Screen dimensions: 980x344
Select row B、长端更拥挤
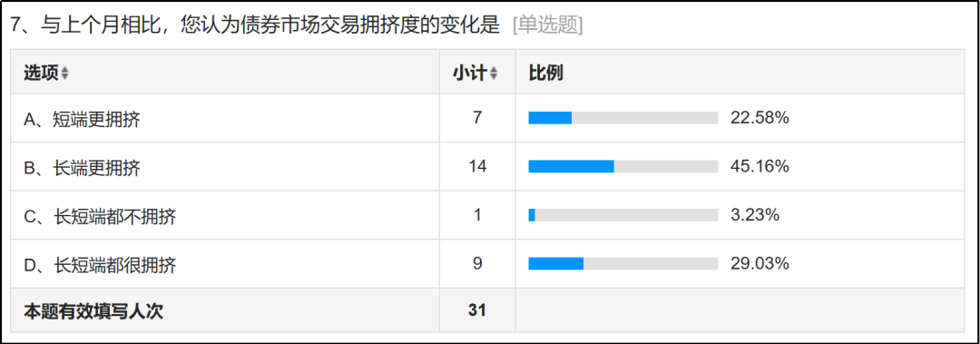(487, 166)
